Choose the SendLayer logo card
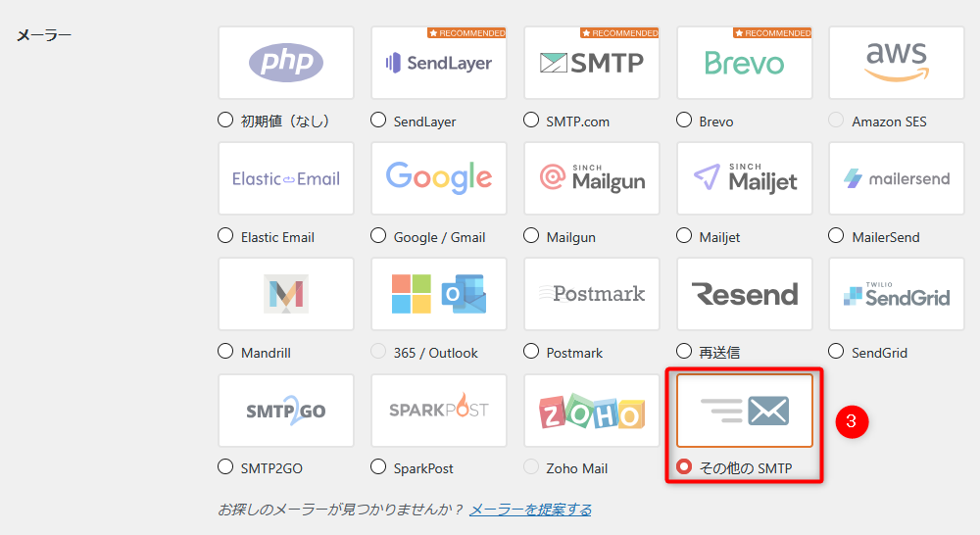 point(439,63)
